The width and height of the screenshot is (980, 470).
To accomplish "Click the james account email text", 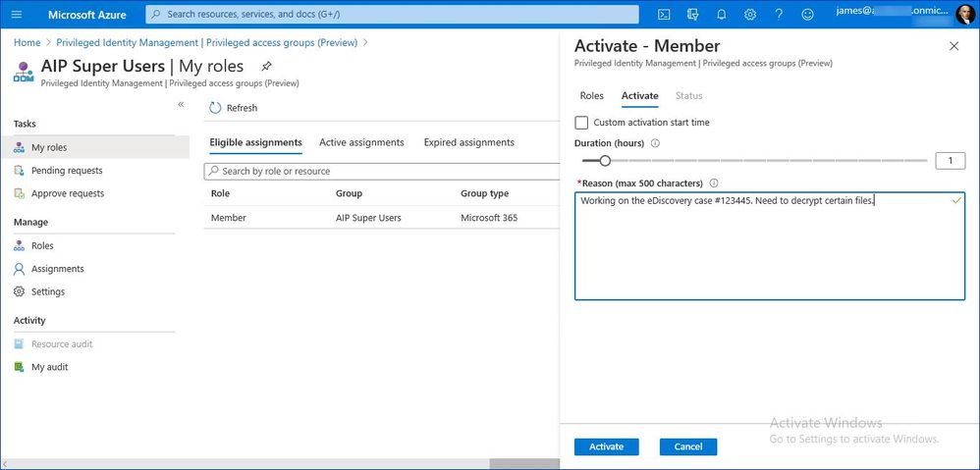I will 893,11.
